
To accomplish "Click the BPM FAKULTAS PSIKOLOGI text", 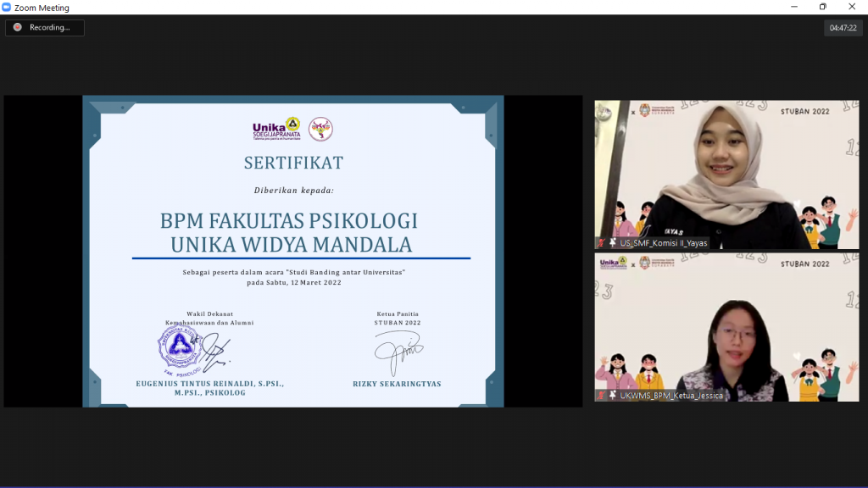I will 289,220.
